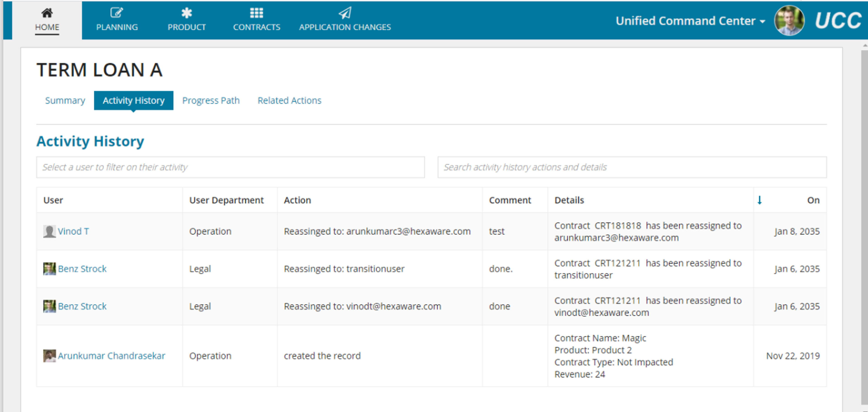Click the TERM LOAN A title

(x=99, y=70)
